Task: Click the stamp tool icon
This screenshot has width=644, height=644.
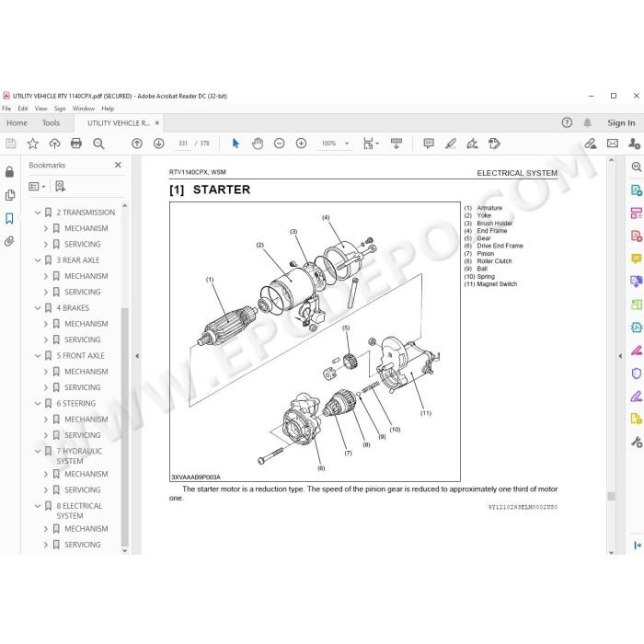Action: coord(495,144)
